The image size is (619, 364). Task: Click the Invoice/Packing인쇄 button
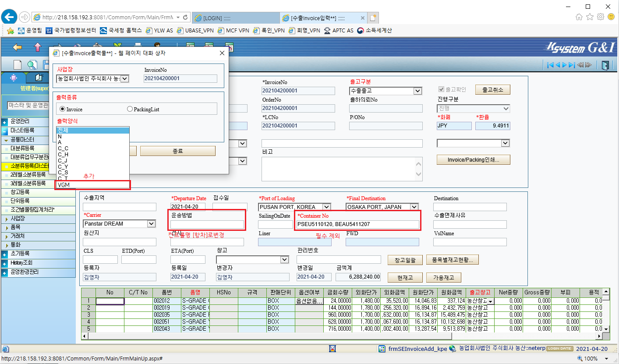tap(474, 160)
